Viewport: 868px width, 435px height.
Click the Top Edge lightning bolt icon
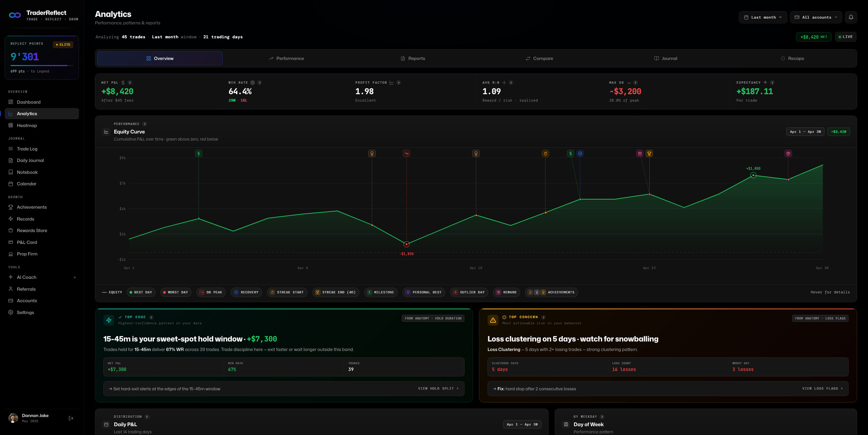tap(109, 320)
